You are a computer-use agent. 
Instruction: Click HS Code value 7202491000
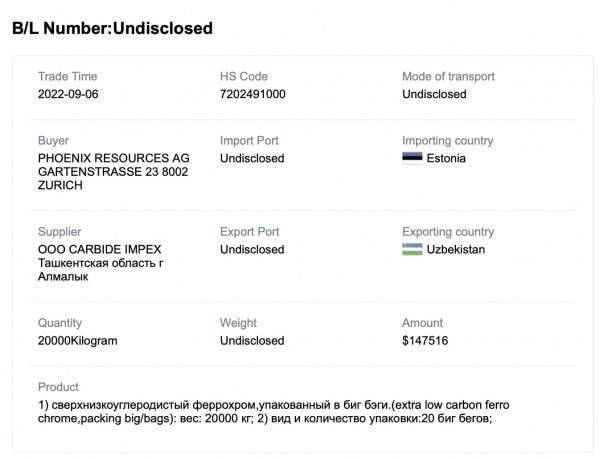[252, 94]
